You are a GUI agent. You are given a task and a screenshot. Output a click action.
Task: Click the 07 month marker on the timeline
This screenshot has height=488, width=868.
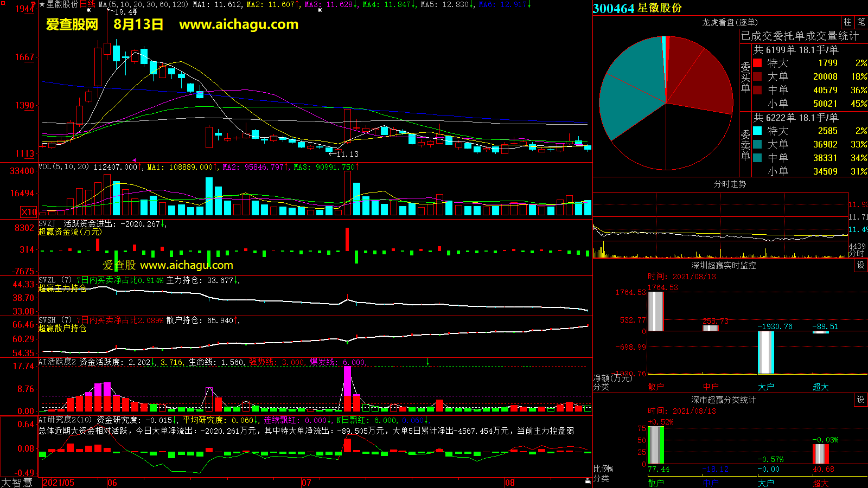(307, 483)
